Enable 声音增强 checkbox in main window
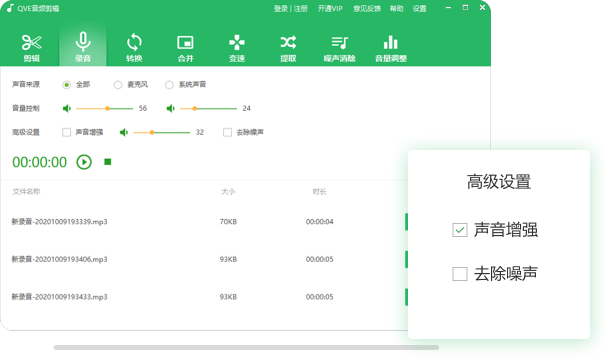The image size is (609, 360). [x=66, y=132]
